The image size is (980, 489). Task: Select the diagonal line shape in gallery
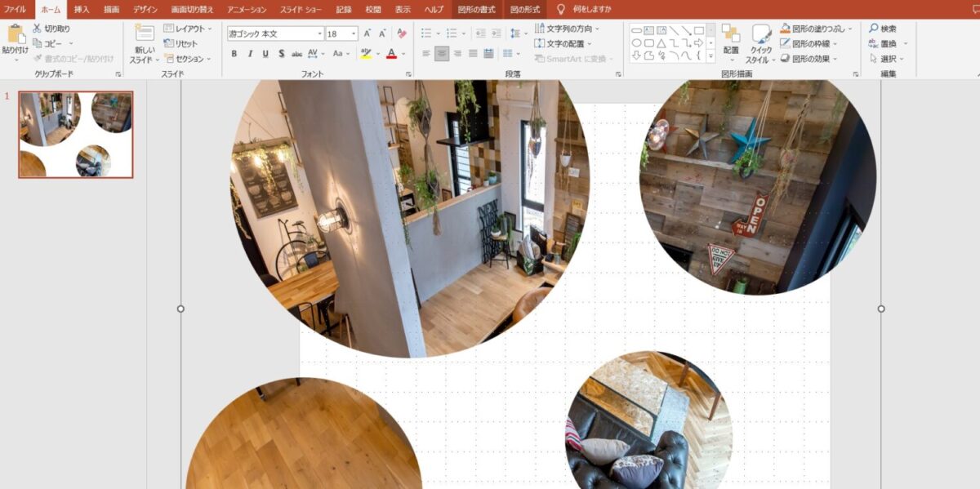[x=674, y=30]
